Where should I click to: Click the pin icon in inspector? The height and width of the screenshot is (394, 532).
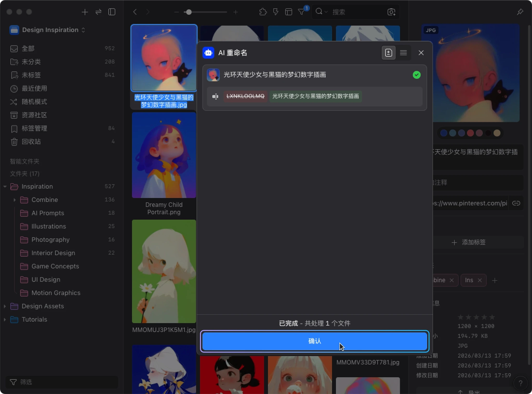520,12
